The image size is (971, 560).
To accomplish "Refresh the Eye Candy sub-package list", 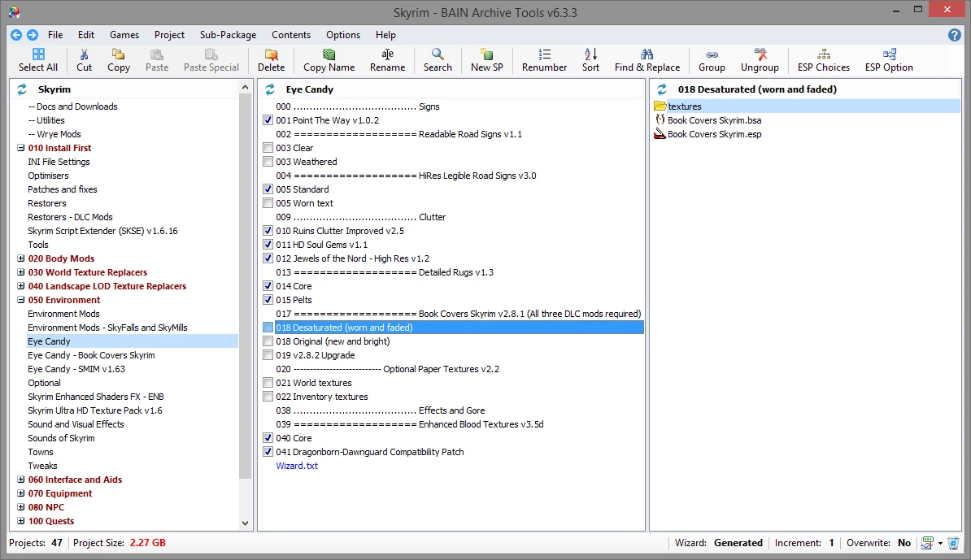I will point(270,89).
